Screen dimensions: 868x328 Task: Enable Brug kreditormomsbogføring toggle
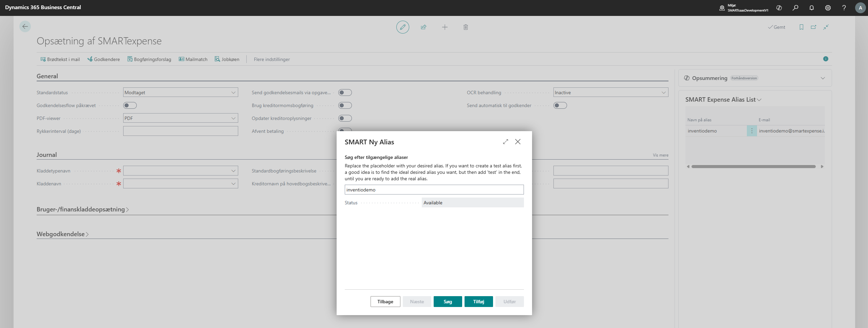coord(345,105)
